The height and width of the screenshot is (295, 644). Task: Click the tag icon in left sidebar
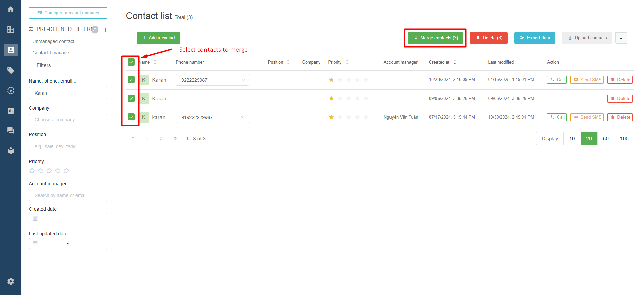11,70
